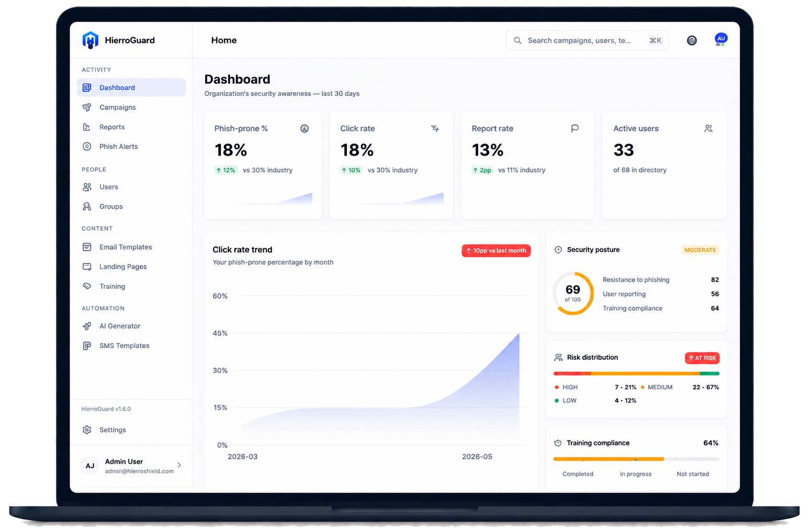
Task: Click the Active users 33 value
Action: pyautogui.click(x=624, y=150)
